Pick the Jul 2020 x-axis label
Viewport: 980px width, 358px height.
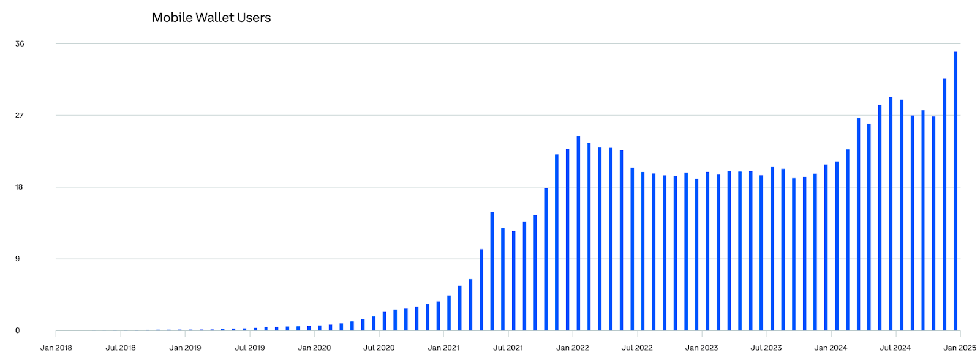[379, 348]
